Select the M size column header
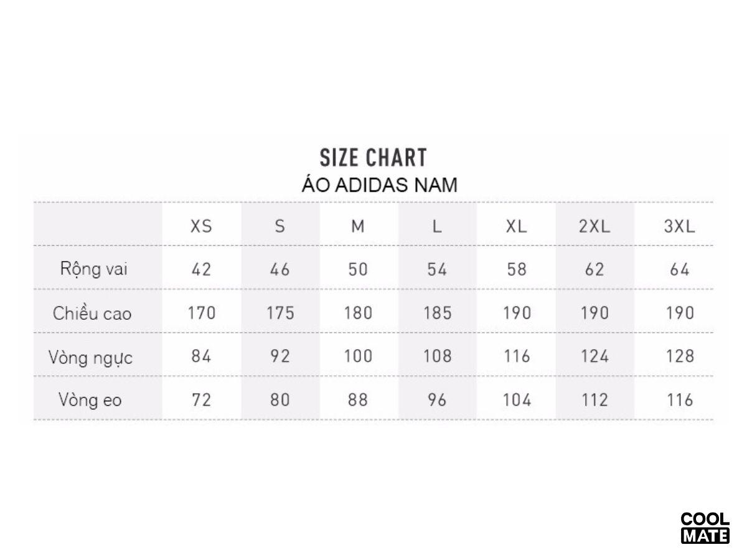The width and height of the screenshot is (747, 560). [x=358, y=226]
